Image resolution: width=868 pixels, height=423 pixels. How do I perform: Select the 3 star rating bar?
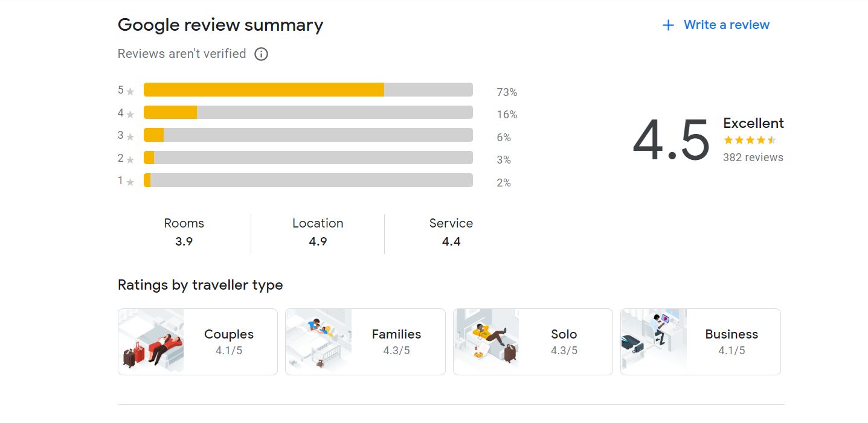[308, 135]
